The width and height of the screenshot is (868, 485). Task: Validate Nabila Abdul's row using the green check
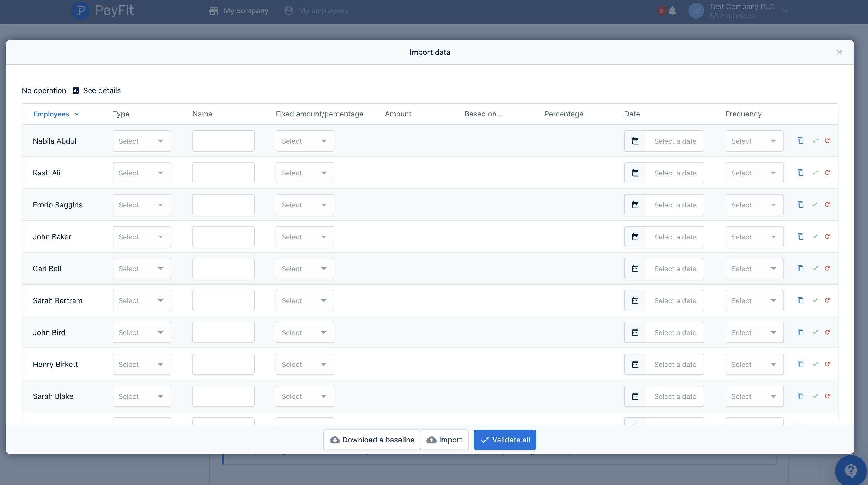815,141
